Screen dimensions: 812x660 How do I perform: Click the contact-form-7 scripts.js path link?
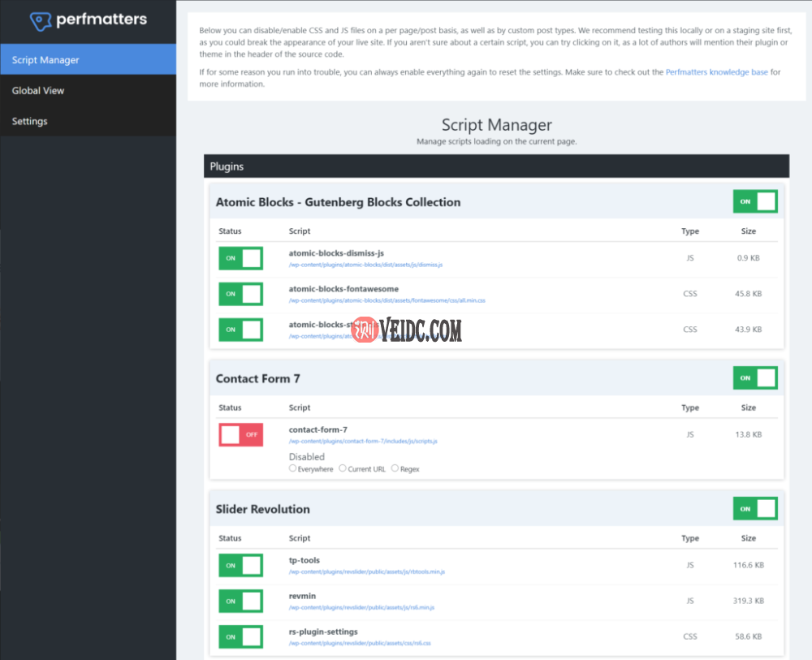point(363,441)
